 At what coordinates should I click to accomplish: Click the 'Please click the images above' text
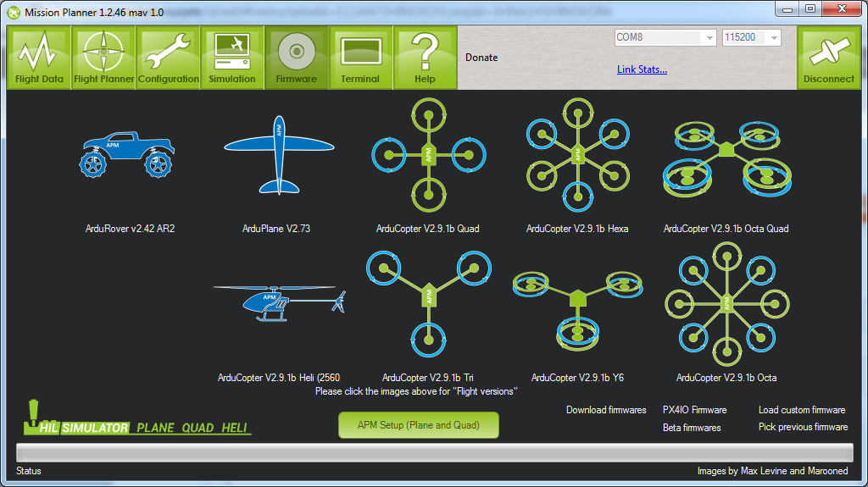[415, 391]
